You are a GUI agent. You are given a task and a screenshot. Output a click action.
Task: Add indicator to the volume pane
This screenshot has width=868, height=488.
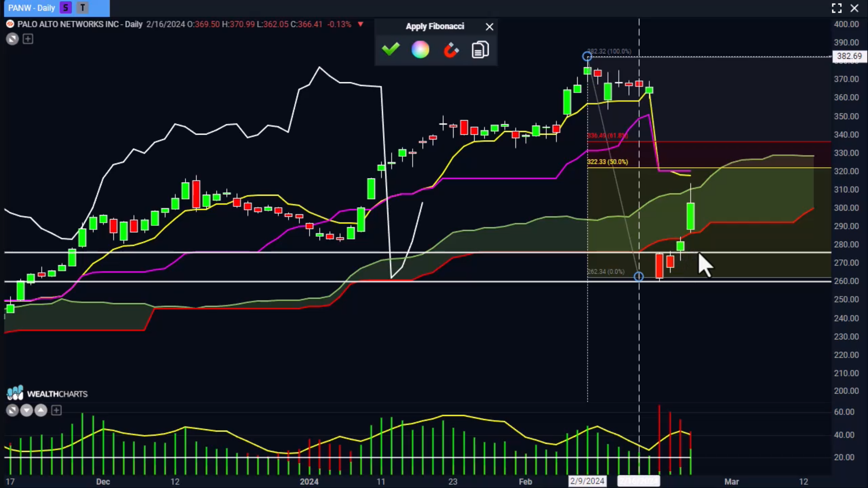[x=56, y=410]
